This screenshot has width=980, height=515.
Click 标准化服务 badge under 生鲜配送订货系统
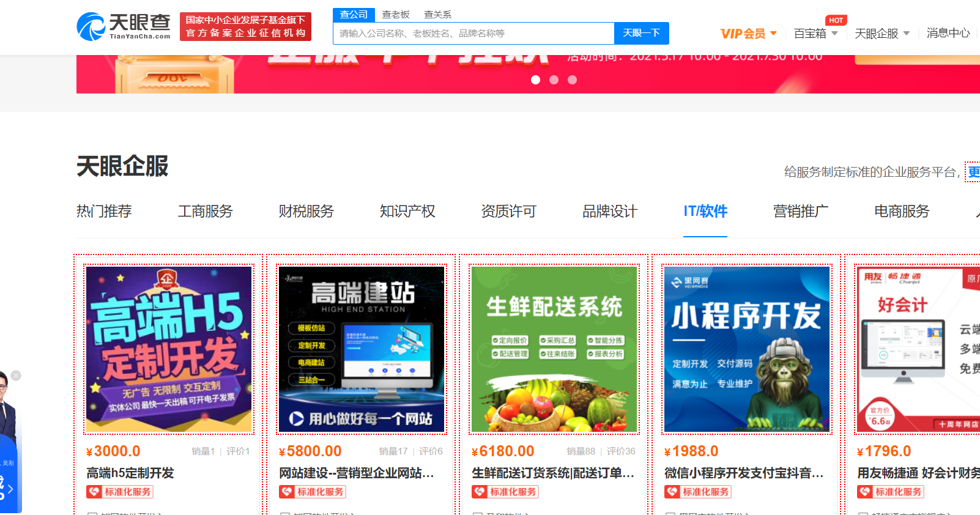[x=505, y=492]
